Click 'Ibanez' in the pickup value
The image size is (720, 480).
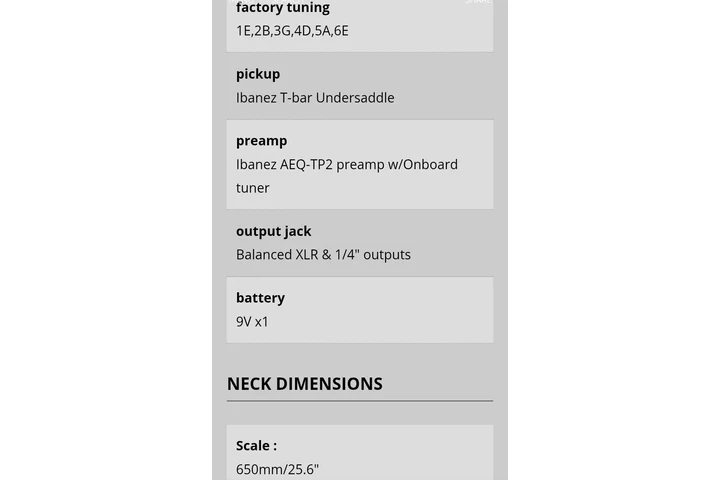256,98
